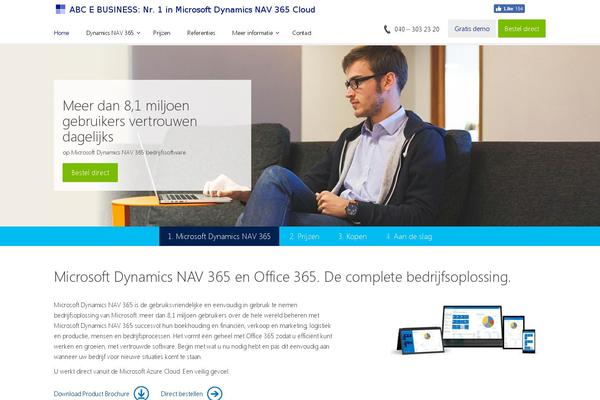Select the 4. Aan de slag tab
Image resolution: width=600 pixels, height=400 pixels.
[409, 236]
